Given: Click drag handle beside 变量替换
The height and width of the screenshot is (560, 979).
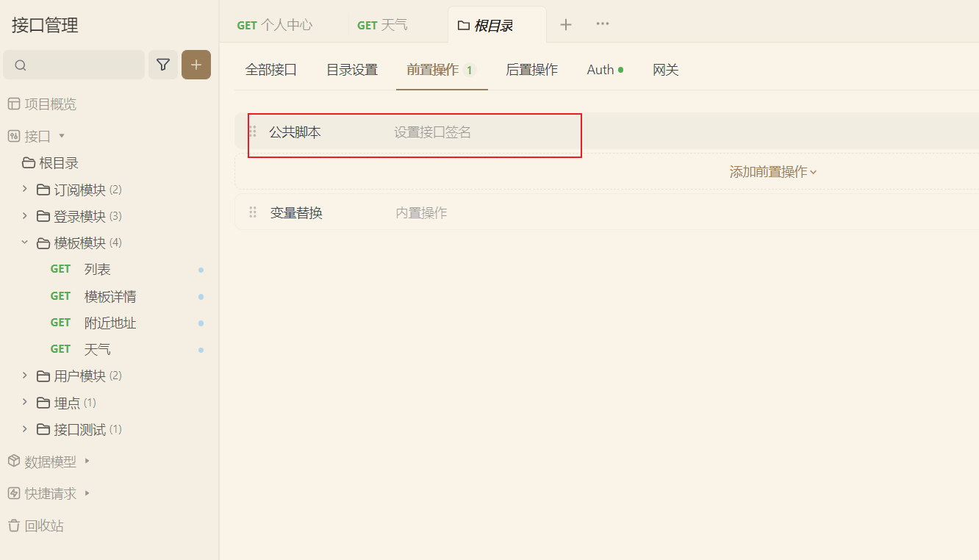Looking at the screenshot, I should pyautogui.click(x=253, y=212).
